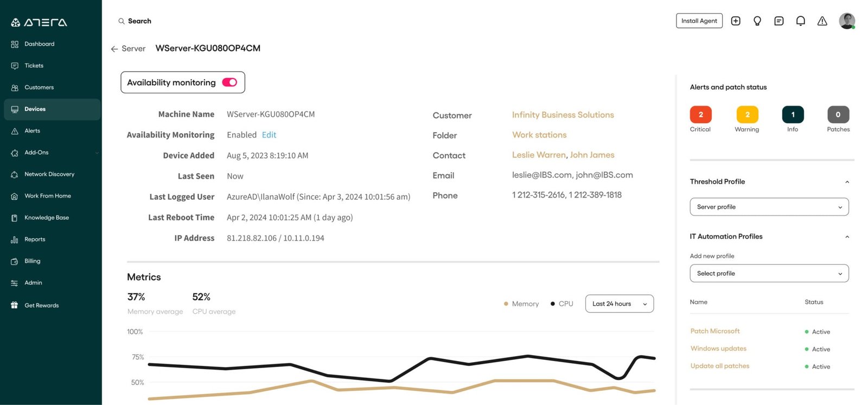Open Billing in sidebar
This screenshot has width=868, height=405.
pyautogui.click(x=52, y=261)
